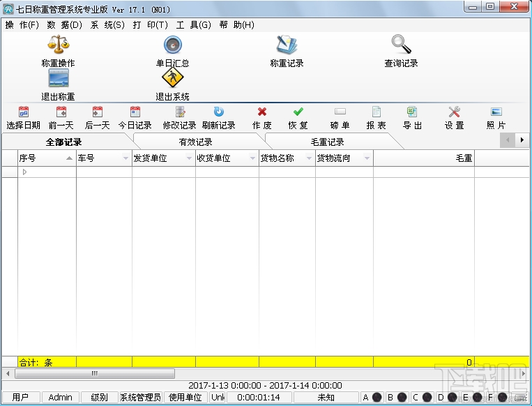Open the 称重操作 weighing scale icon
The image size is (532, 406).
tap(59, 45)
